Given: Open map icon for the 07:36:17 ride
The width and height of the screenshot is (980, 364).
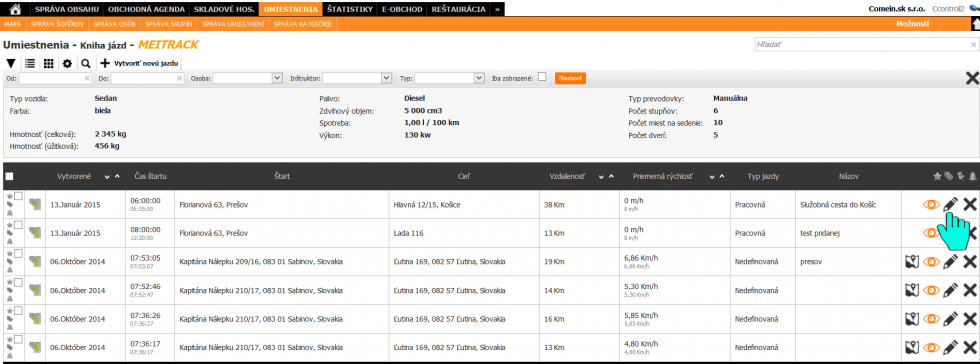Looking at the screenshot, I should click(912, 347).
